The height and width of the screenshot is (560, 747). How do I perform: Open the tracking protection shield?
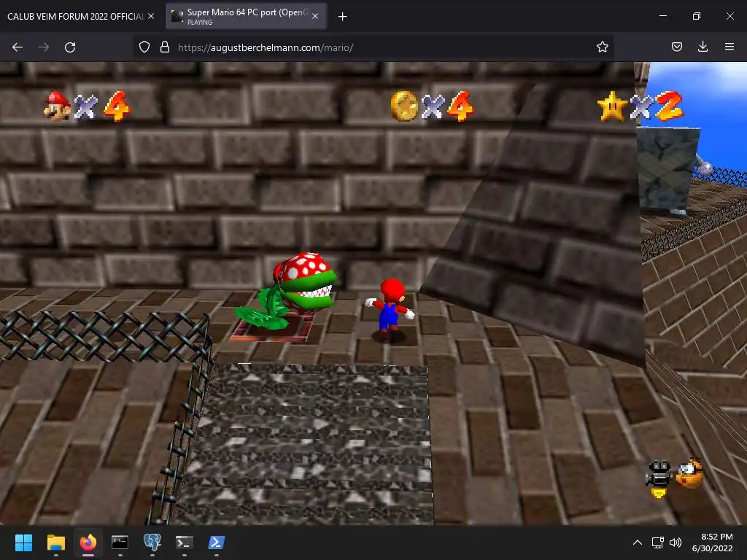tap(144, 47)
